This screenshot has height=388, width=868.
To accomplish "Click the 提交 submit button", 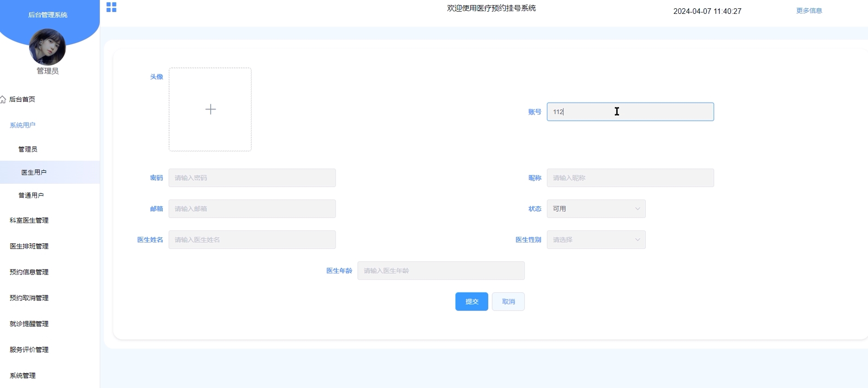I will [472, 301].
